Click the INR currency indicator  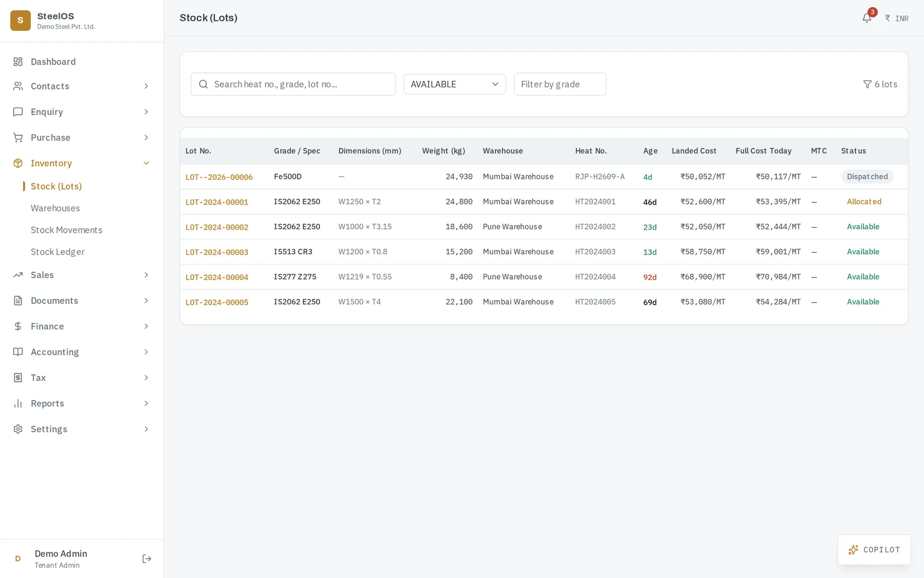coord(896,18)
